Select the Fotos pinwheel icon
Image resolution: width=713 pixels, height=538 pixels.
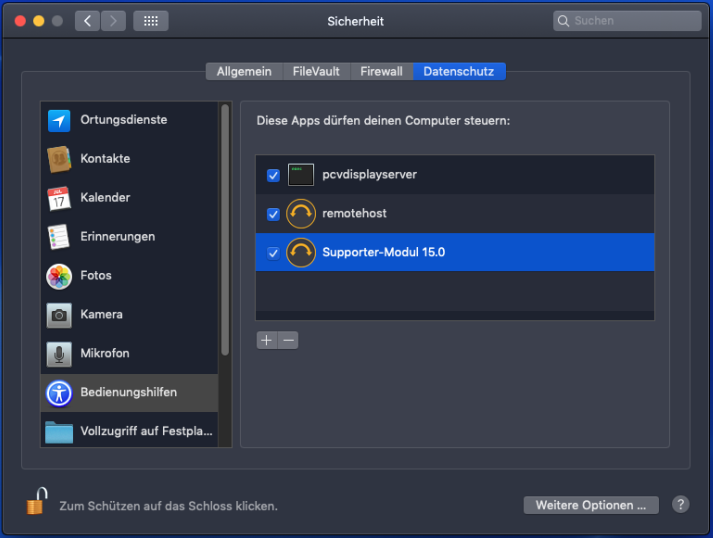(x=59, y=276)
